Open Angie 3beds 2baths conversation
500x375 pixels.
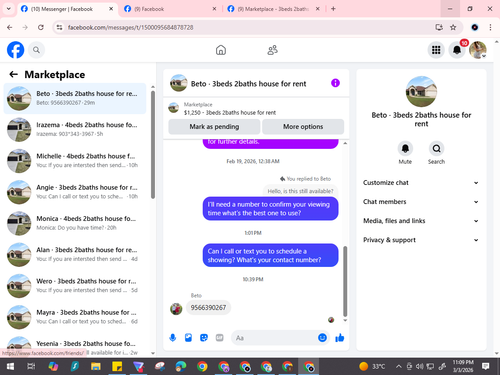[75, 192]
